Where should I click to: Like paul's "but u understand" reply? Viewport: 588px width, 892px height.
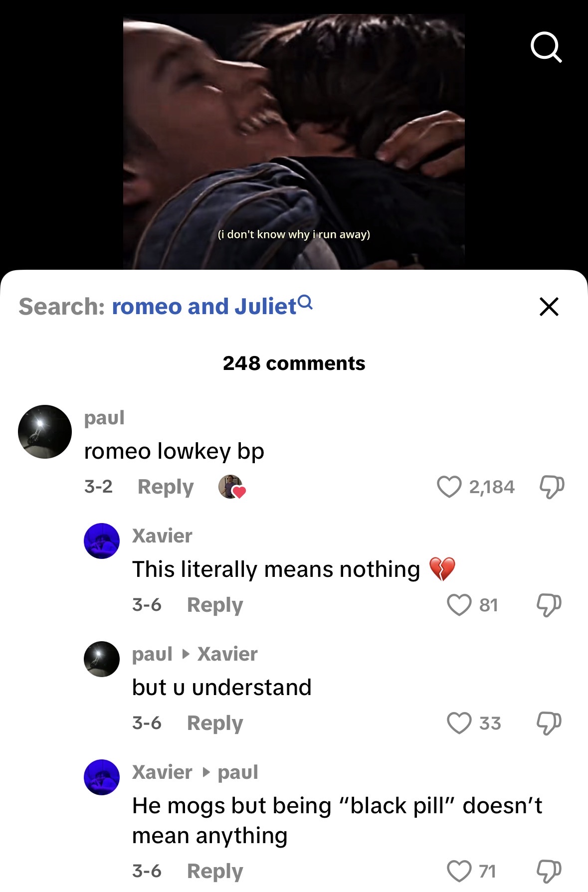click(x=459, y=723)
